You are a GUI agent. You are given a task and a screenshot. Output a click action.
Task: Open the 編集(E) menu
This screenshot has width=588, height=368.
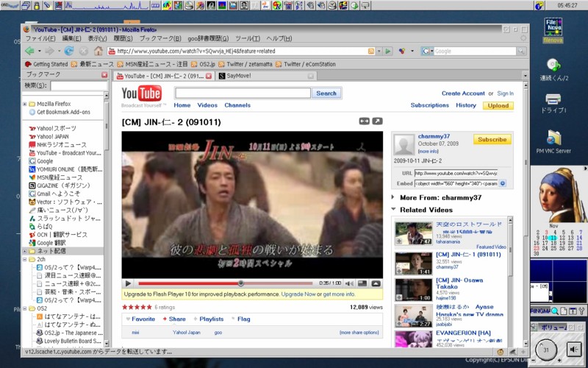click(71, 38)
